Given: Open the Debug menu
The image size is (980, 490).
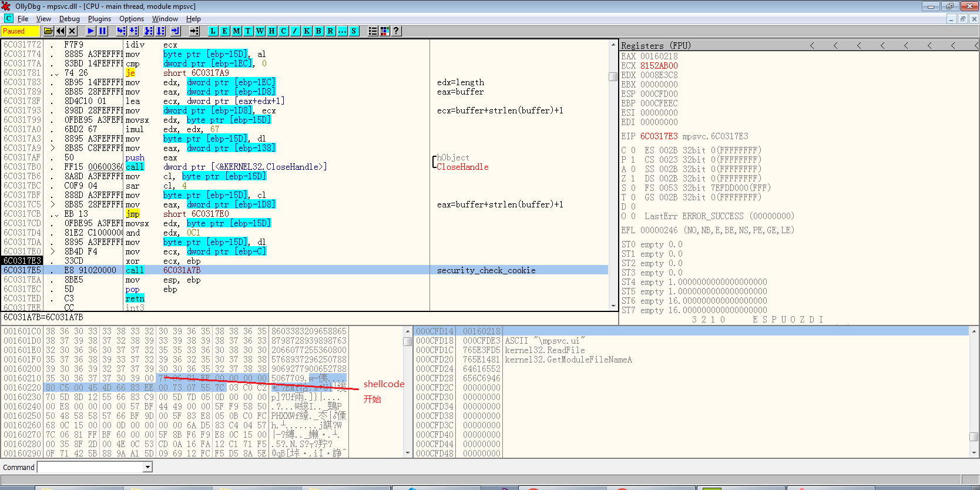Looking at the screenshot, I should point(69,19).
